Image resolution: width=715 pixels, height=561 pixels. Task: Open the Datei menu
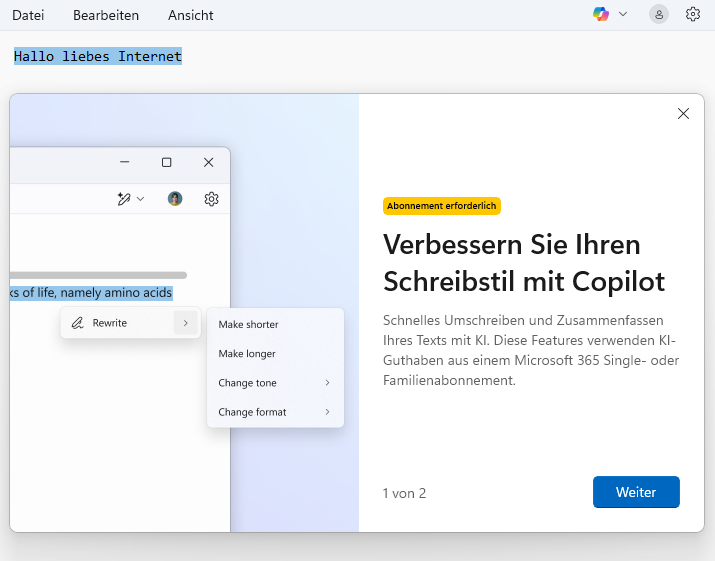point(28,16)
